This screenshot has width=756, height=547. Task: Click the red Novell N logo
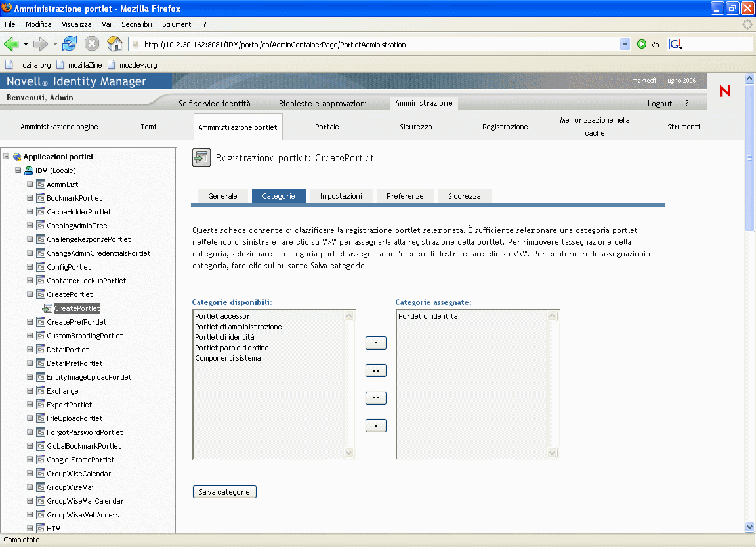point(725,91)
